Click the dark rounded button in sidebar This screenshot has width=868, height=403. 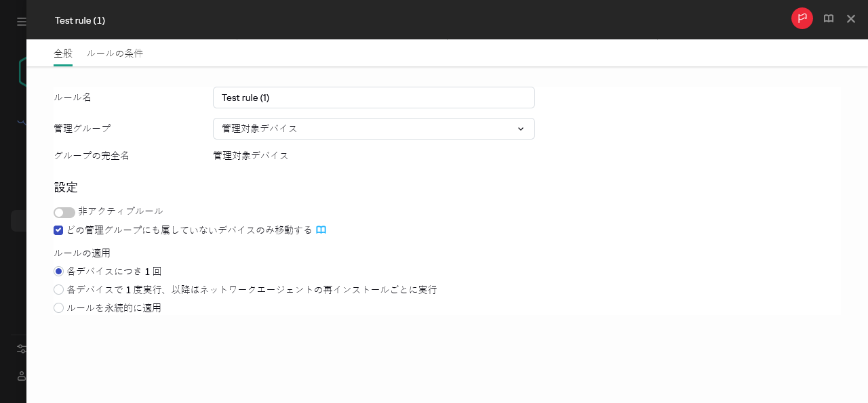(x=21, y=220)
